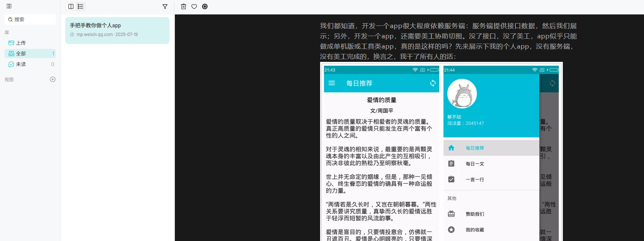Favorite article with the heart icon
The width and height of the screenshot is (644, 241).
(x=194, y=6)
